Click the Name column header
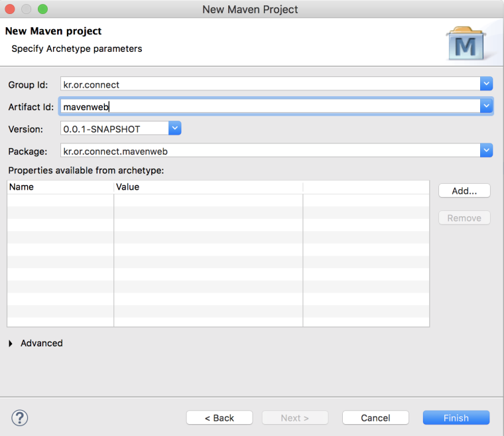This screenshot has width=504, height=436. pos(60,187)
